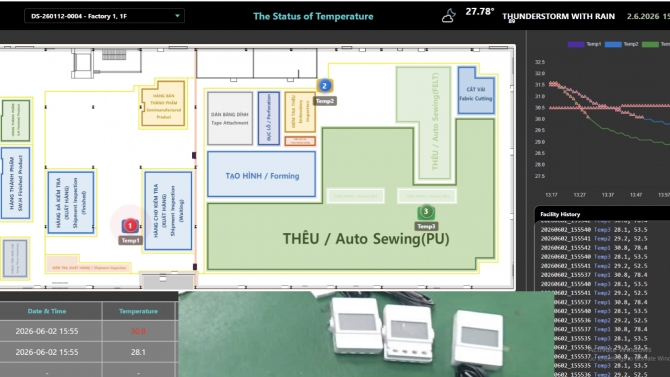
Task: Select sensor marker 1 on the floor plan
Action: [130, 225]
